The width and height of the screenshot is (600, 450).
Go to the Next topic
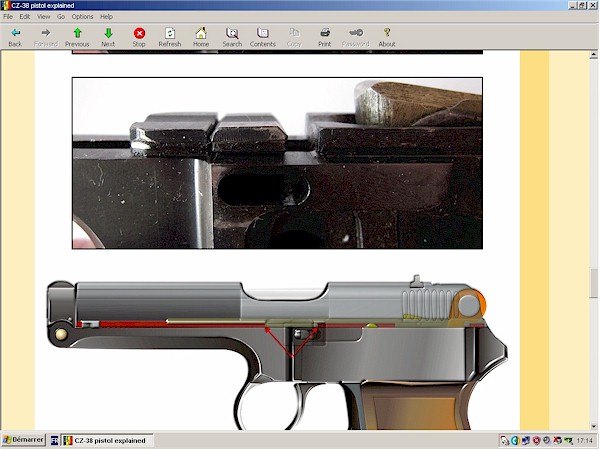[108, 37]
